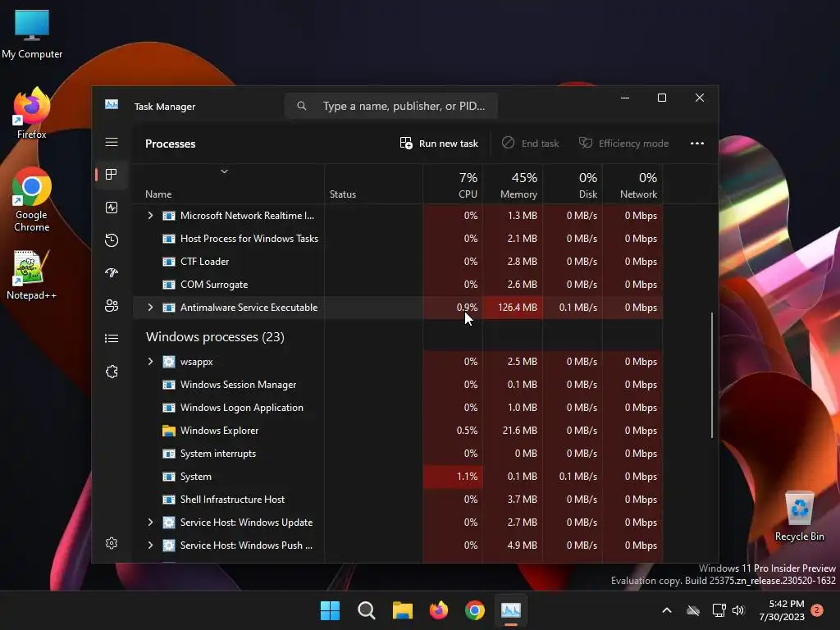Viewport: 840px width, 630px height.
Task: Click the wsappx gear process icon
Action: pos(169,362)
